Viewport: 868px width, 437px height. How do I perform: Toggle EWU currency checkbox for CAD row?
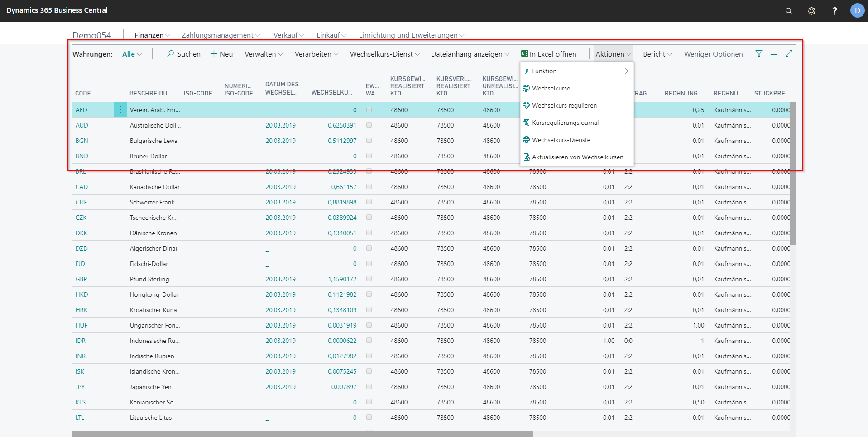point(369,186)
